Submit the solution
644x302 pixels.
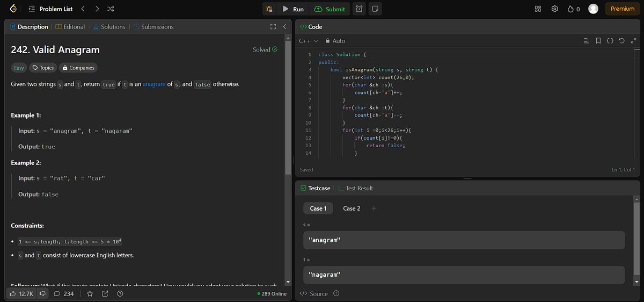click(330, 9)
